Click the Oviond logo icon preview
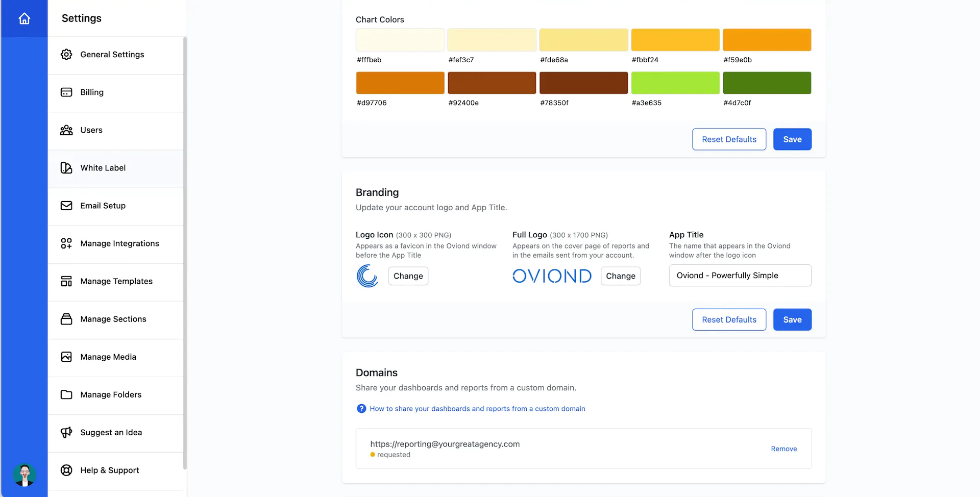The height and width of the screenshot is (497, 980). click(367, 276)
